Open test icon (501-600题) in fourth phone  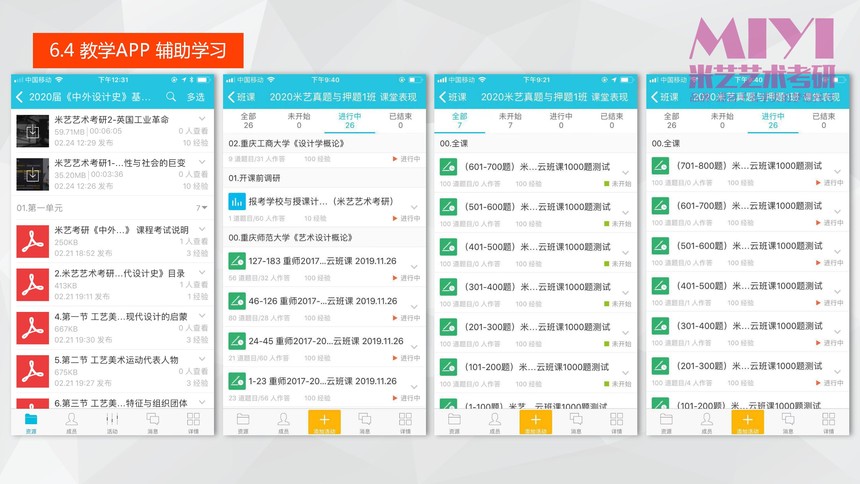[660, 245]
